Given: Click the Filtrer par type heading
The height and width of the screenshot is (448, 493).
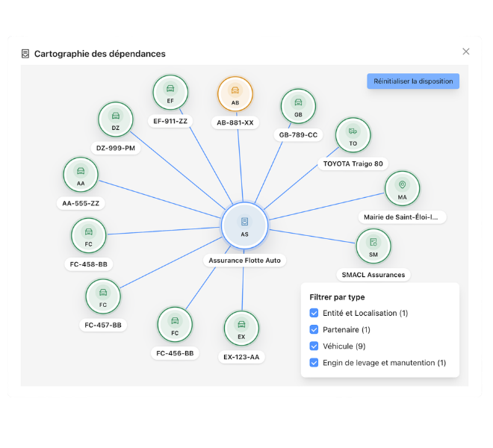Looking at the screenshot, I should [337, 297].
